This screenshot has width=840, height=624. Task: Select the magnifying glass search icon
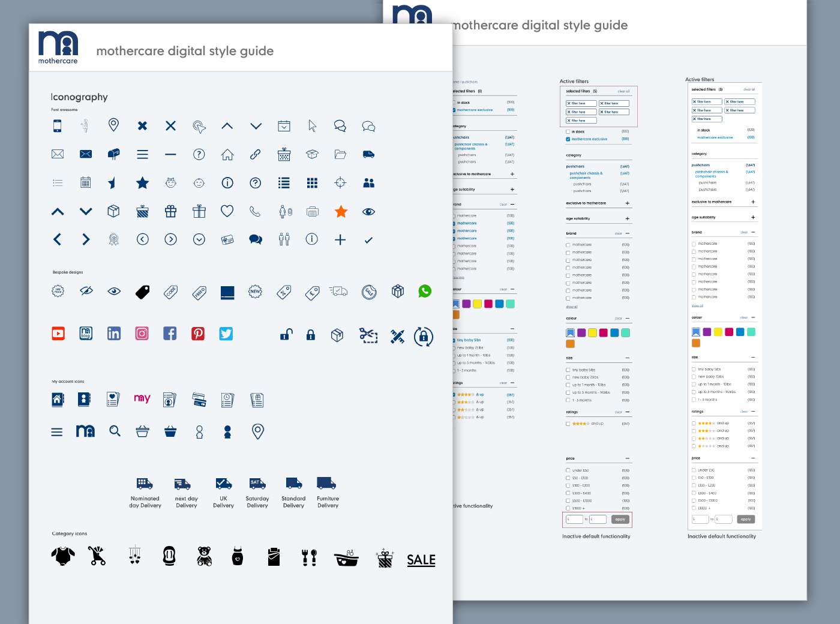[x=115, y=431]
